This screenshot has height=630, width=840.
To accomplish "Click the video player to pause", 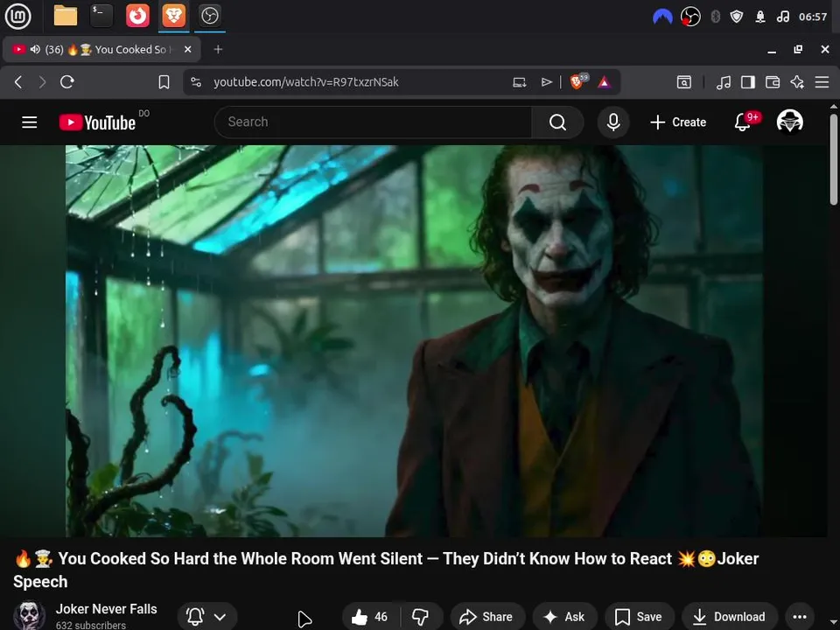I will tap(414, 340).
